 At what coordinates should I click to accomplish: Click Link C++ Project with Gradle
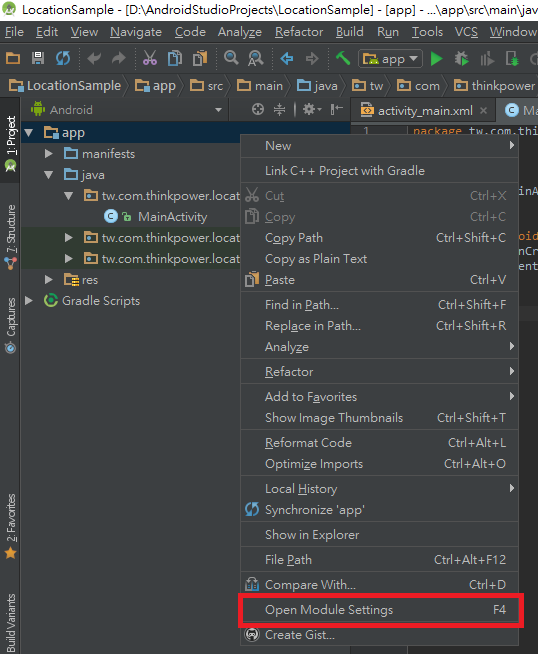click(x=379, y=171)
